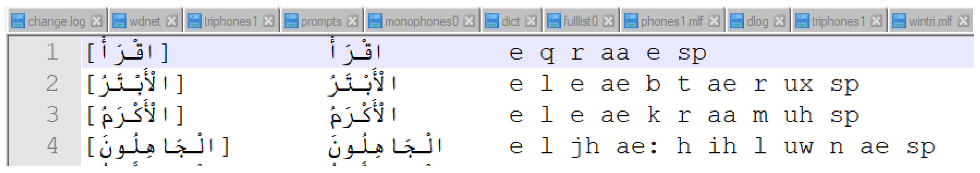
Task: Close the monophones0 tab
Action: (469, 21)
